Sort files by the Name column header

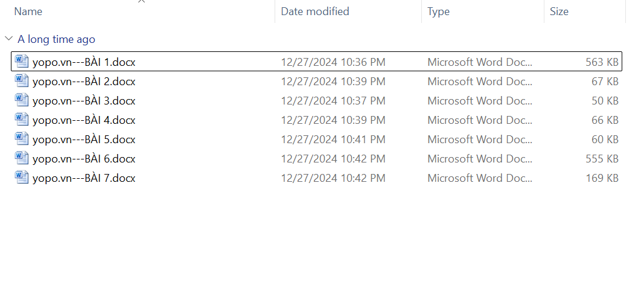28,11
